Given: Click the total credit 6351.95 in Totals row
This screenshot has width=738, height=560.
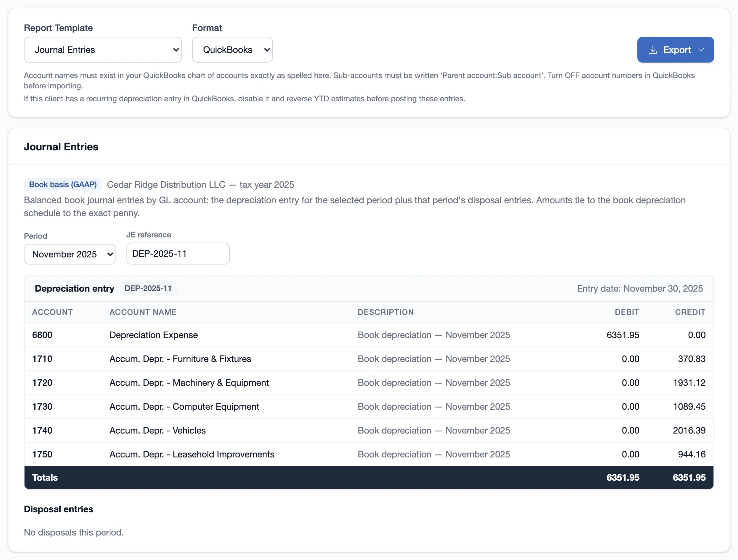Looking at the screenshot, I should point(689,478).
